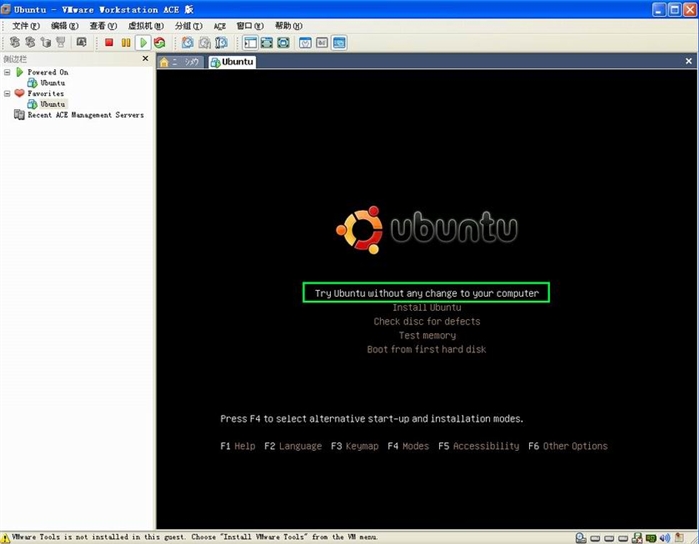Image resolution: width=699 pixels, height=544 pixels.
Task: Click the sound speaker status bar icon
Action: pyautogui.click(x=665, y=538)
